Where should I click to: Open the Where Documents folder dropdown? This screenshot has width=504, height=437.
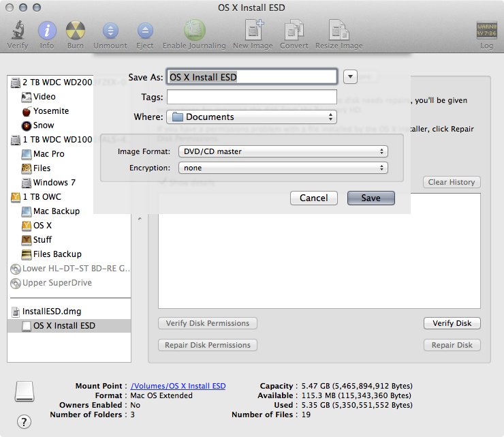point(251,117)
